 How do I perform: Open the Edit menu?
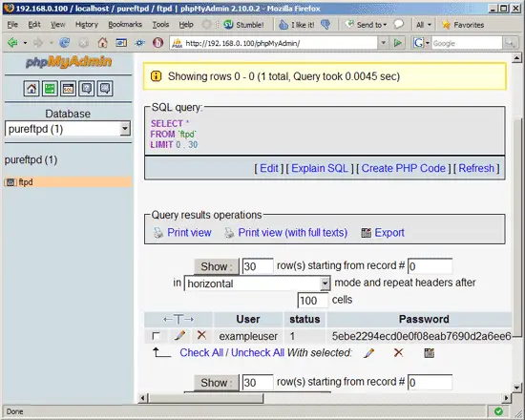[34, 25]
